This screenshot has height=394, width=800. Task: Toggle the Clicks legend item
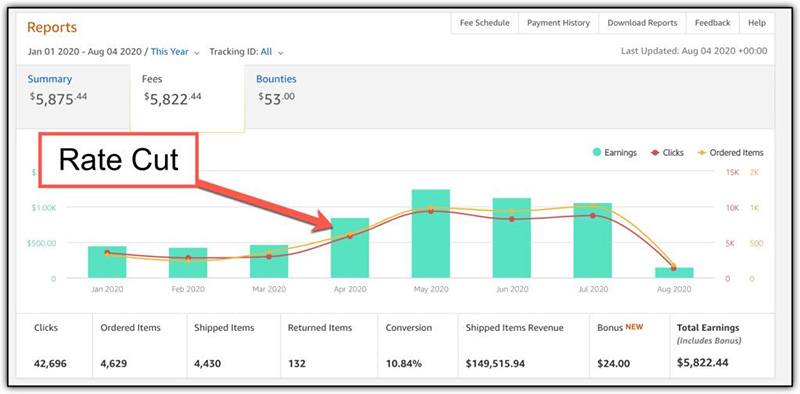point(667,153)
